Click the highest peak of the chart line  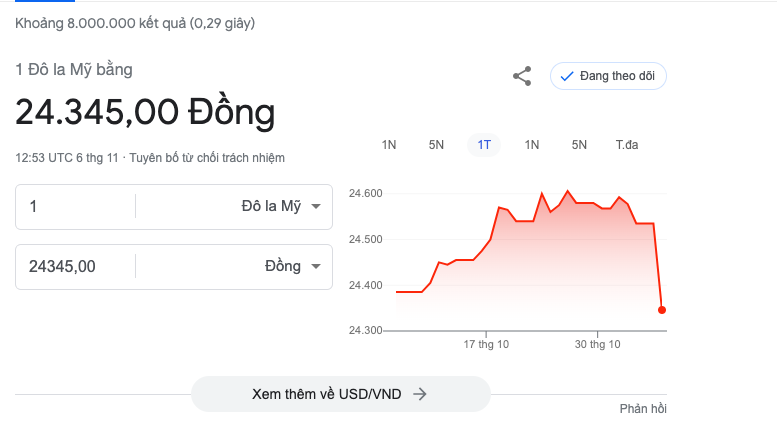568,191
